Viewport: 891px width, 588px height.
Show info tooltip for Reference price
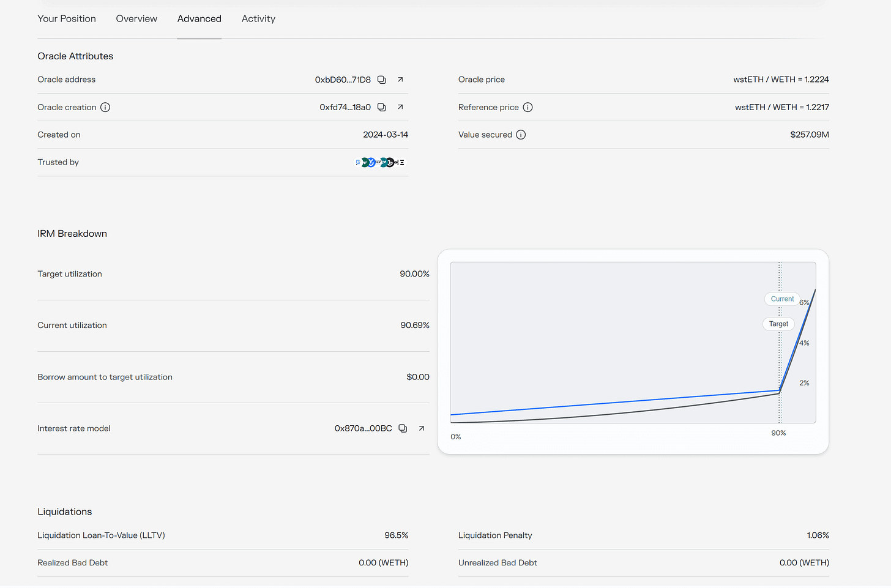tap(528, 107)
